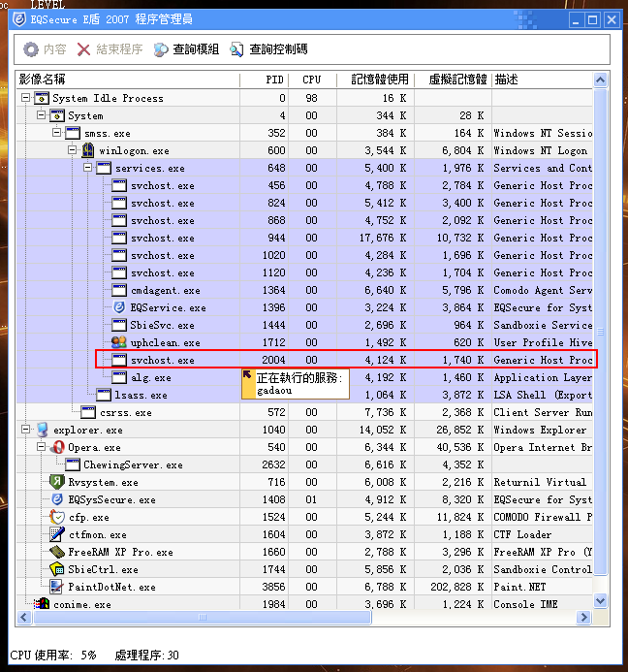
Task: Sort by the PID column header
Action: pos(265,80)
